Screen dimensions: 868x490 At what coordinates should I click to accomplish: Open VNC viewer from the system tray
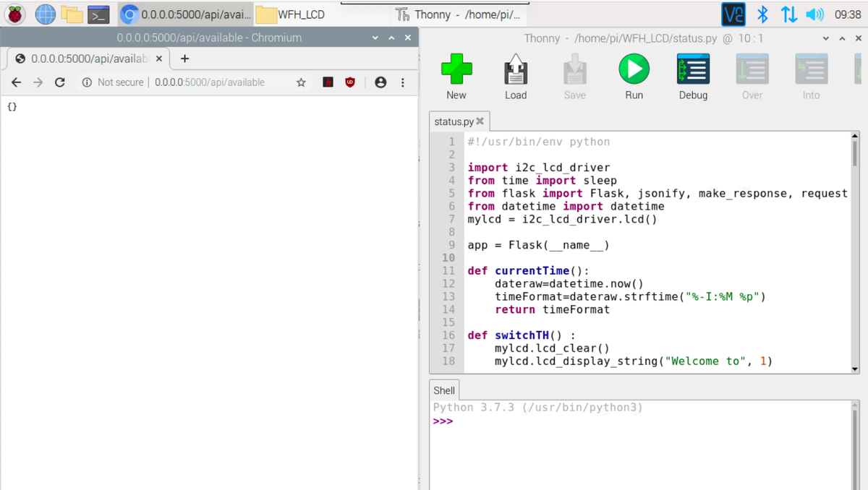(x=733, y=13)
